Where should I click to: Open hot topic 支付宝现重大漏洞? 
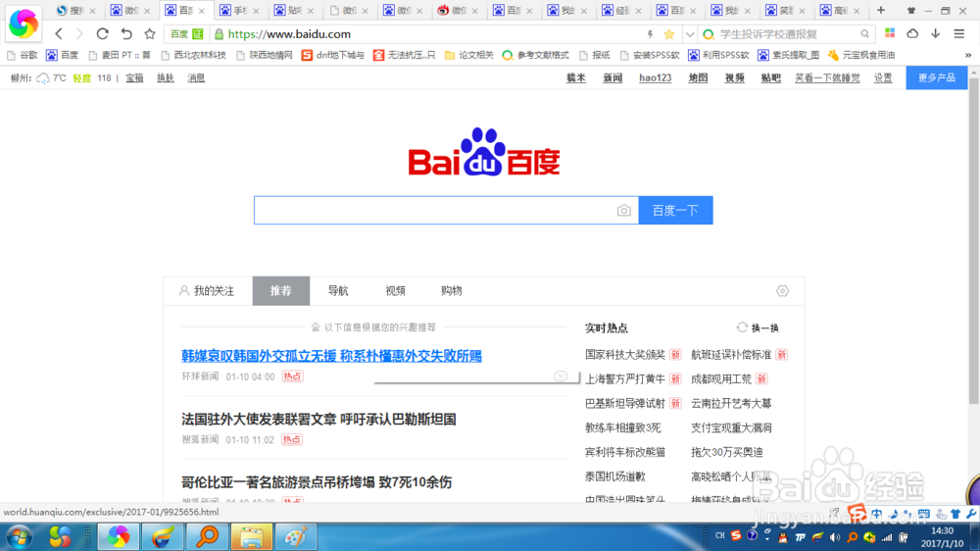(731, 427)
